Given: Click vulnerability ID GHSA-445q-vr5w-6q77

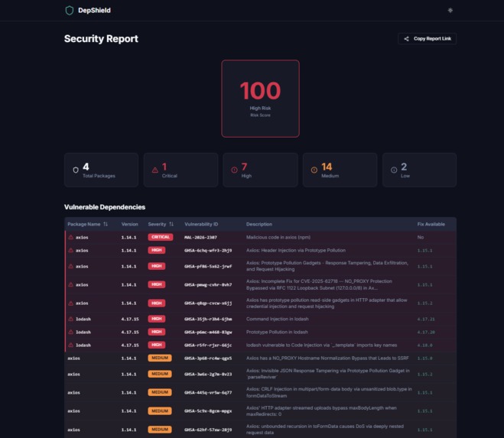Looking at the screenshot, I should click(x=208, y=393).
